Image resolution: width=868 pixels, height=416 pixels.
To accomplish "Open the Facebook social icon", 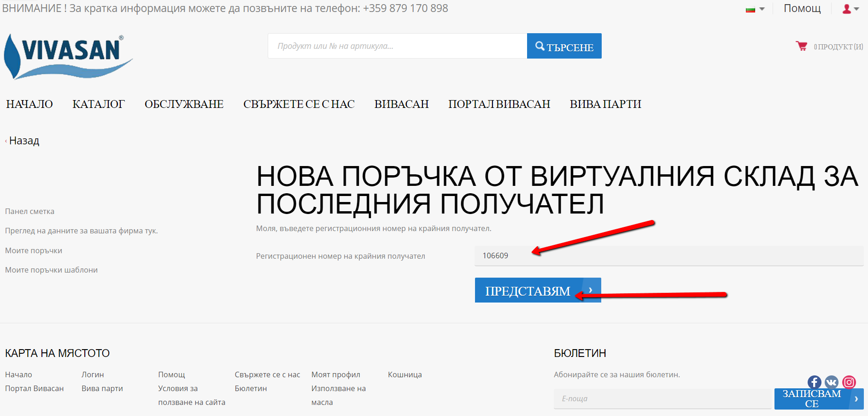I will (x=815, y=382).
